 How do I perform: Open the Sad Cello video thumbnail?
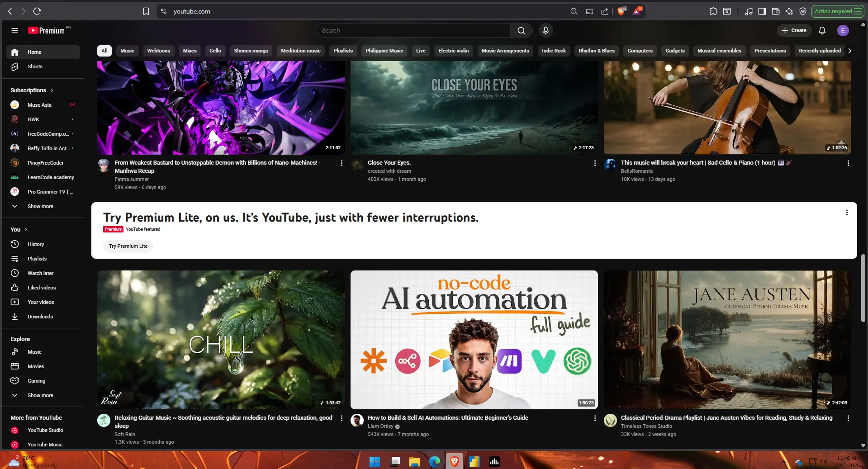(x=727, y=108)
